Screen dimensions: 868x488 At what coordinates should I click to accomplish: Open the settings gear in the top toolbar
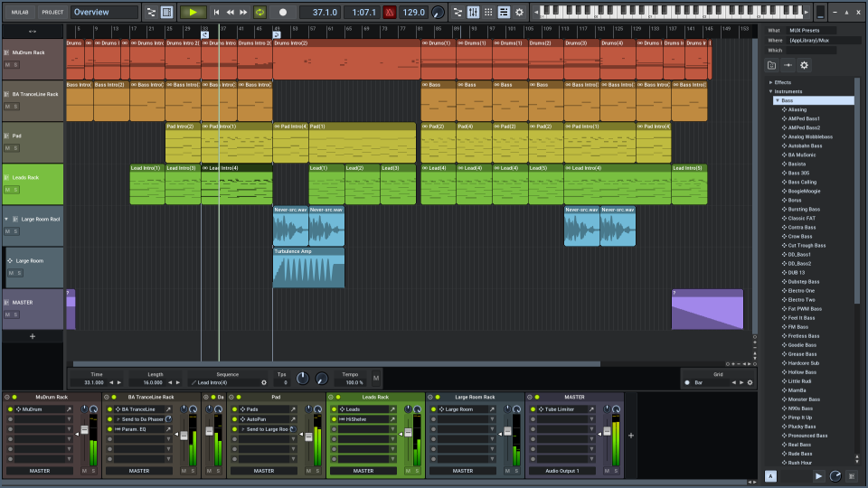tap(518, 13)
